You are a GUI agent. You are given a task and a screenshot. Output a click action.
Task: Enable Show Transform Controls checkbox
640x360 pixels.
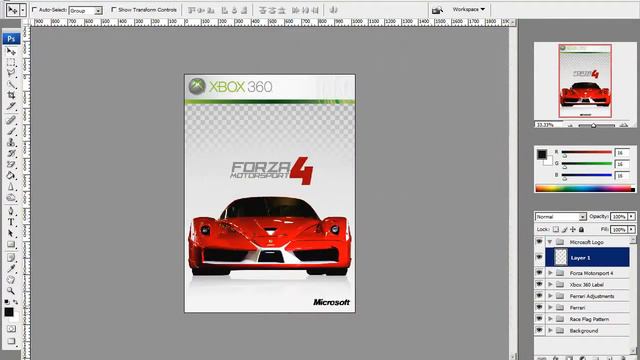[x=114, y=9]
